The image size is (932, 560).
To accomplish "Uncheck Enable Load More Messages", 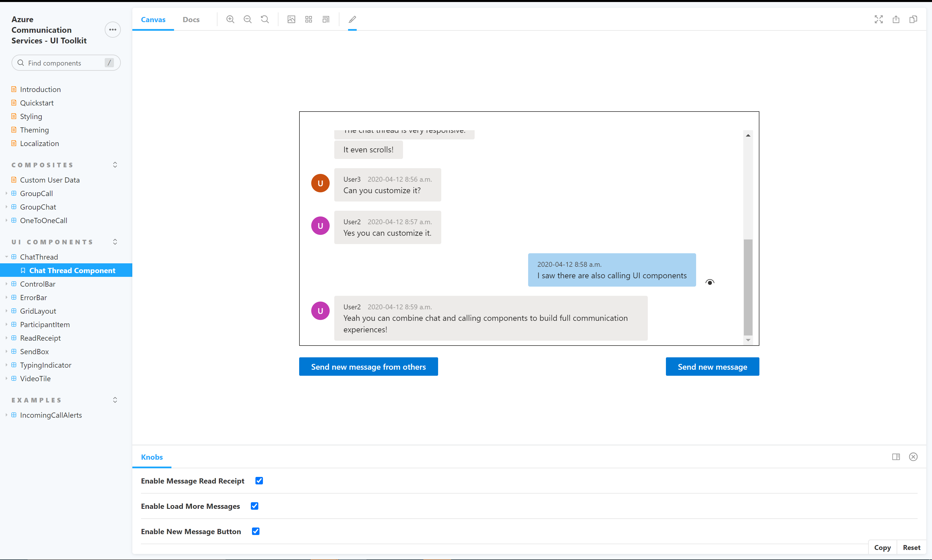I will pos(254,506).
